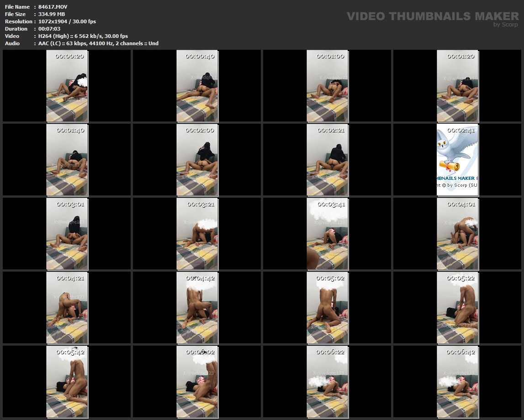Click the 'by Scorp' credit text
524x420 pixels.
click(x=505, y=25)
